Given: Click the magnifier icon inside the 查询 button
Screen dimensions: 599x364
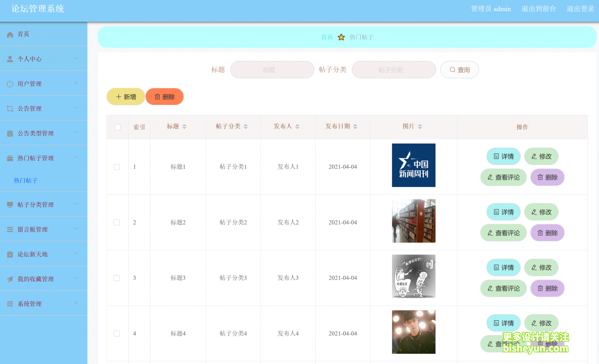Looking at the screenshot, I should pyautogui.click(x=451, y=70).
